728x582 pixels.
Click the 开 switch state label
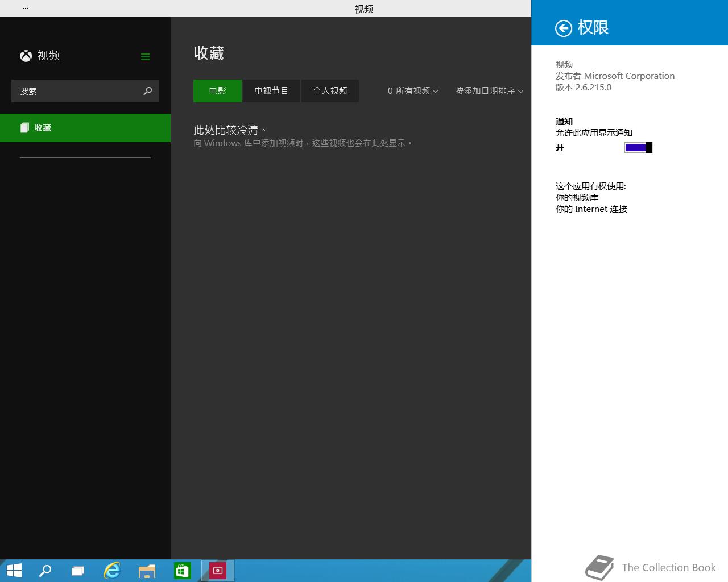[x=560, y=148]
